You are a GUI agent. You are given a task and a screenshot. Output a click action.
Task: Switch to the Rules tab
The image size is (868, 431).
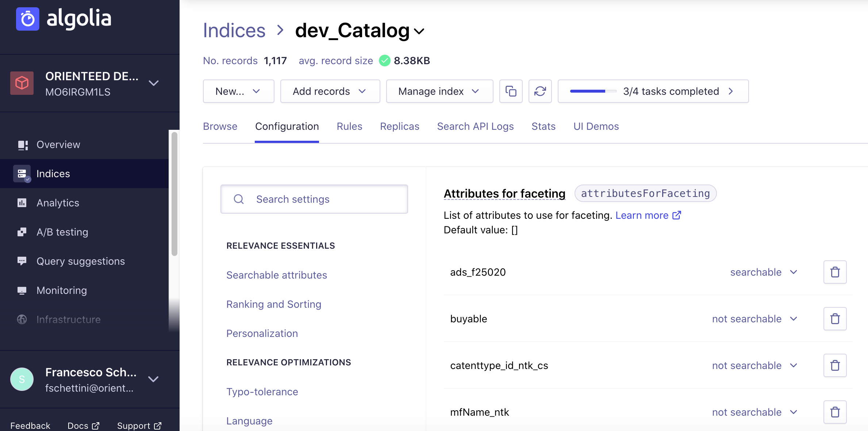point(349,126)
